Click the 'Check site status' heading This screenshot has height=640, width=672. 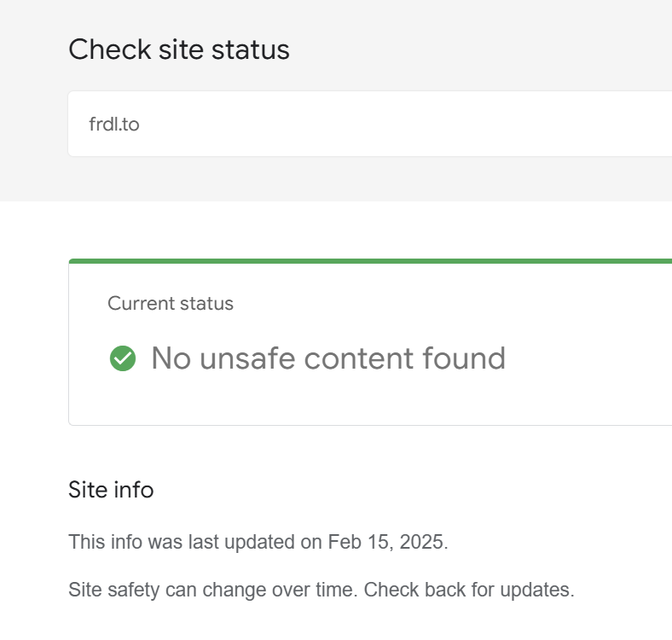[179, 49]
